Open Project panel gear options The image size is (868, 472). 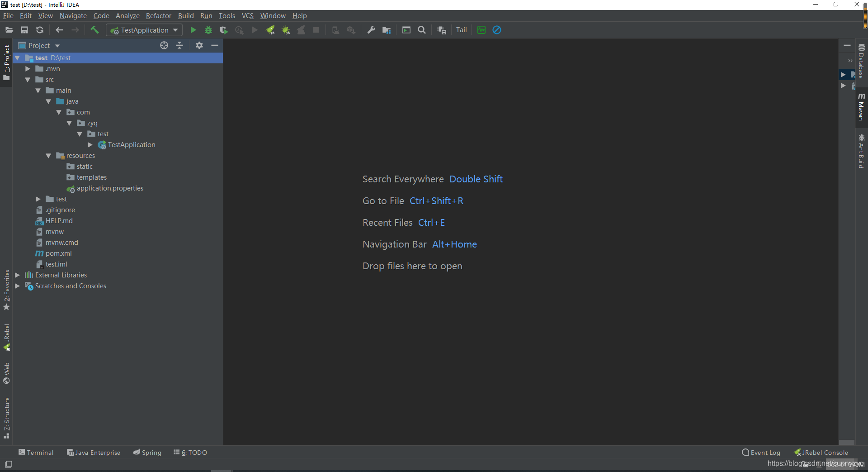(x=199, y=45)
